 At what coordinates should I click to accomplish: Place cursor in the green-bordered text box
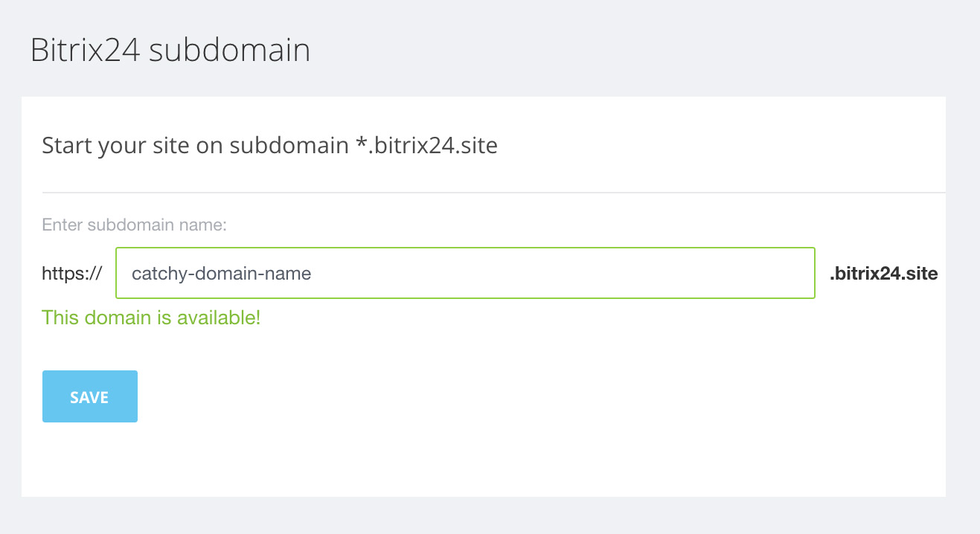click(465, 273)
